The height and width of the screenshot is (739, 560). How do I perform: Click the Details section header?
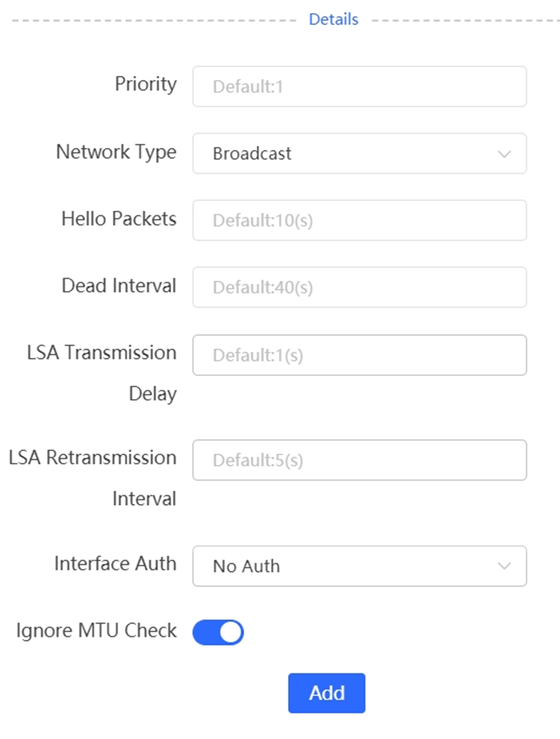pos(333,19)
